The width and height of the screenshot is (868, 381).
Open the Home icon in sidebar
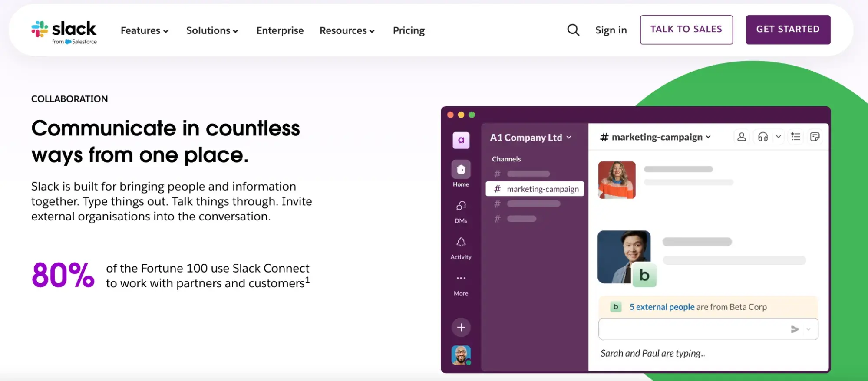point(461,170)
